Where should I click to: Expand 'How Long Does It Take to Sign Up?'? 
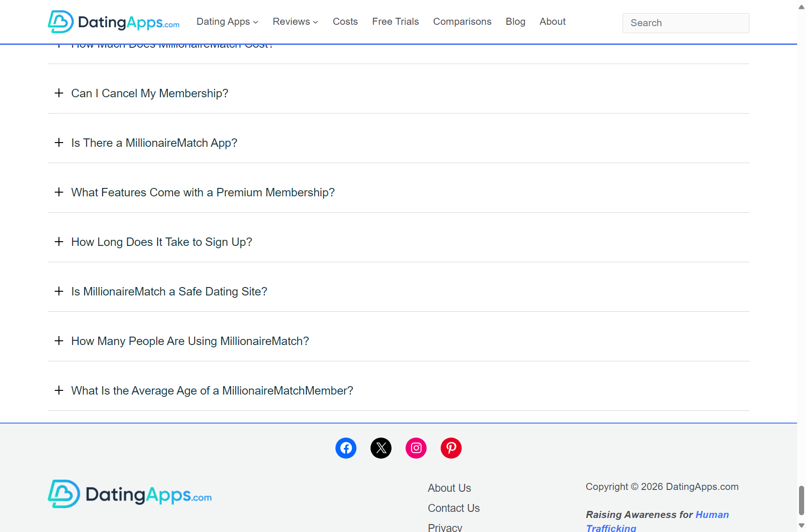[x=399, y=242]
